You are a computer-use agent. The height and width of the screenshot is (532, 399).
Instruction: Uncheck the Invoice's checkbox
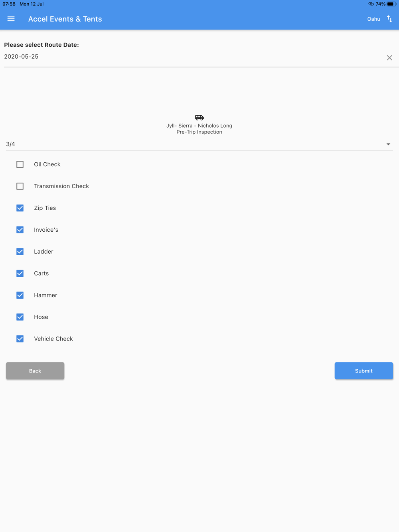click(x=20, y=230)
